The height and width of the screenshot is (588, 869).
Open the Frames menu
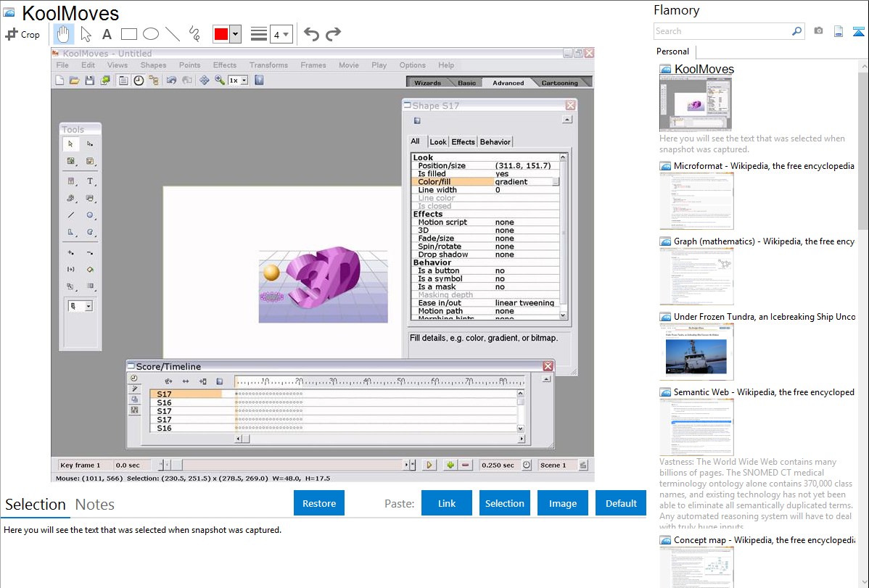(313, 65)
